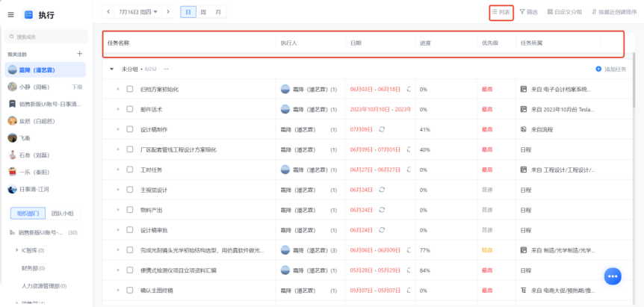Screen dimensions: 644x307
Task: Check the 厂区配套管线工程设计方案细化 checkbox
Action: 130,149
